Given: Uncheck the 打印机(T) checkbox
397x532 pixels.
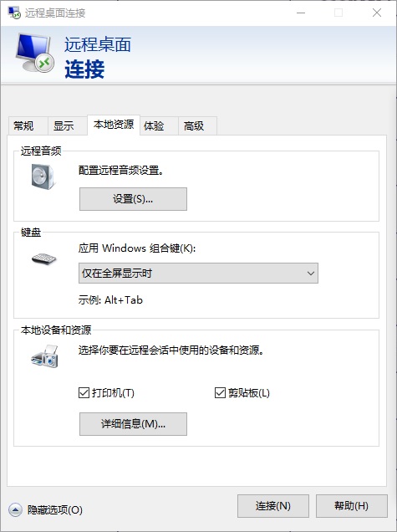Looking at the screenshot, I should [84, 393].
